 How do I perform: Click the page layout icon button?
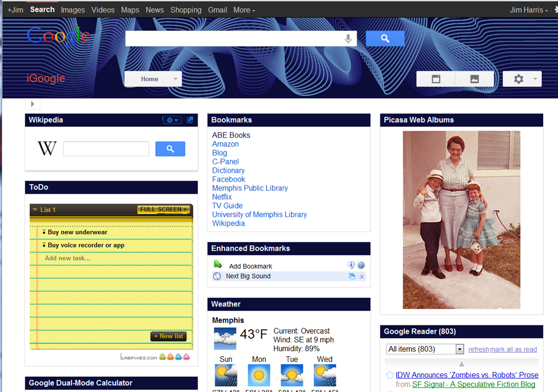click(436, 79)
